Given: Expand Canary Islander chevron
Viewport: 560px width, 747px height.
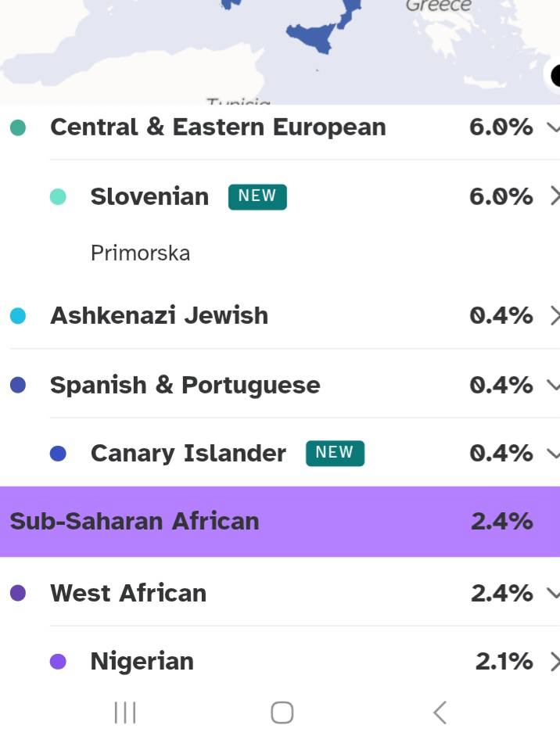Looking at the screenshot, I should coord(553,453).
